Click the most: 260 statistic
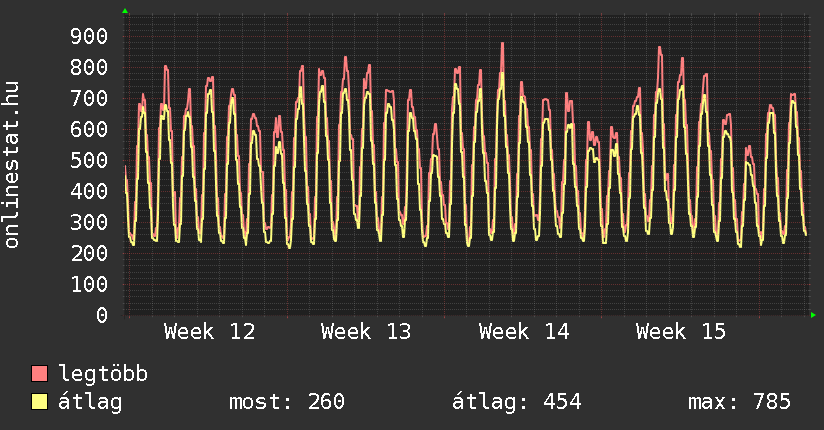 click(x=287, y=402)
